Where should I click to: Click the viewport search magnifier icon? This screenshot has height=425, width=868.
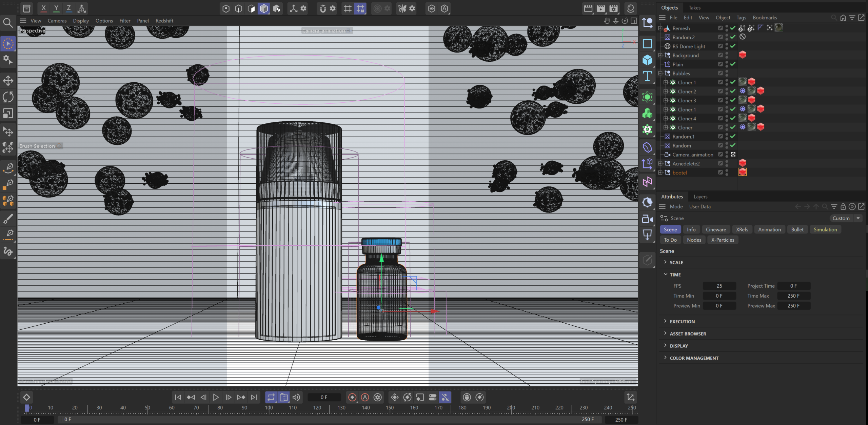pos(8,23)
